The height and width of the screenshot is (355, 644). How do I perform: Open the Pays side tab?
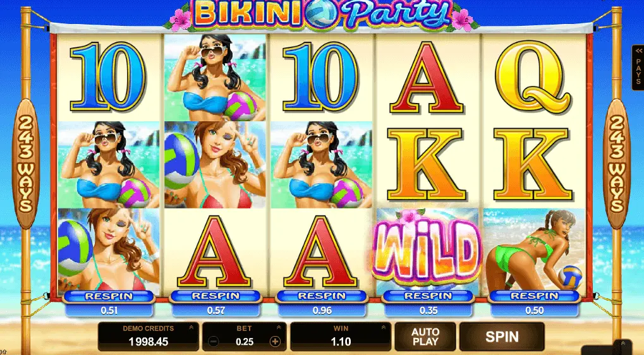click(x=638, y=68)
